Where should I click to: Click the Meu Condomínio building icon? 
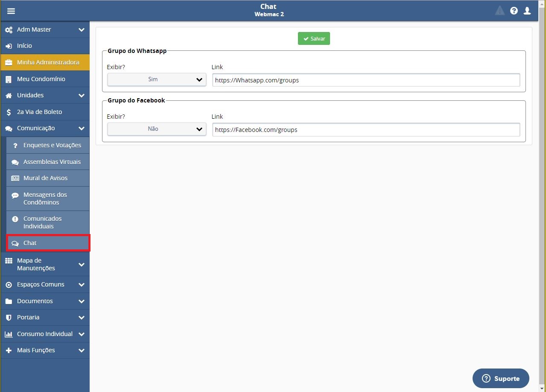coord(9,79)
